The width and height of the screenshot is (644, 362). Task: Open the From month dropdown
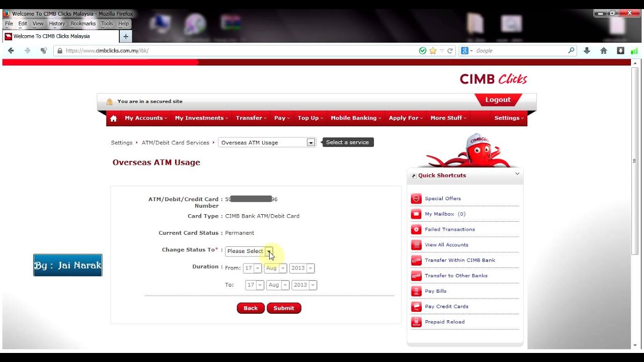(x=276, y=268)
